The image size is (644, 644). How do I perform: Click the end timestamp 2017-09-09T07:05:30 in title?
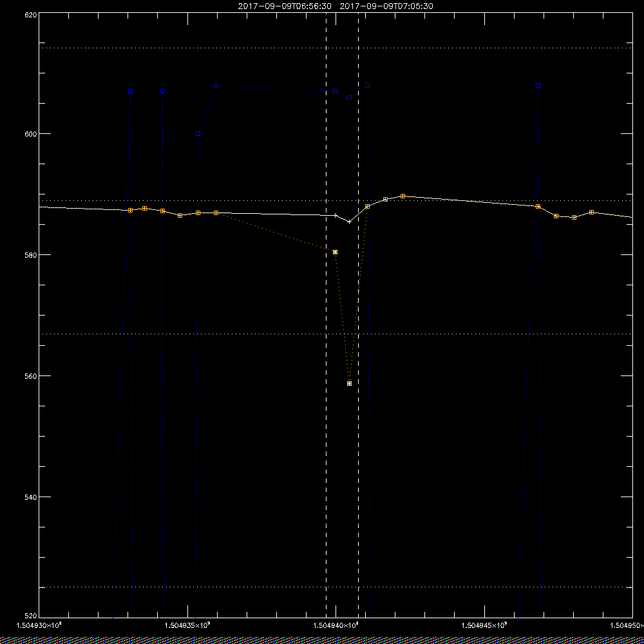click(x=386, y=6)
